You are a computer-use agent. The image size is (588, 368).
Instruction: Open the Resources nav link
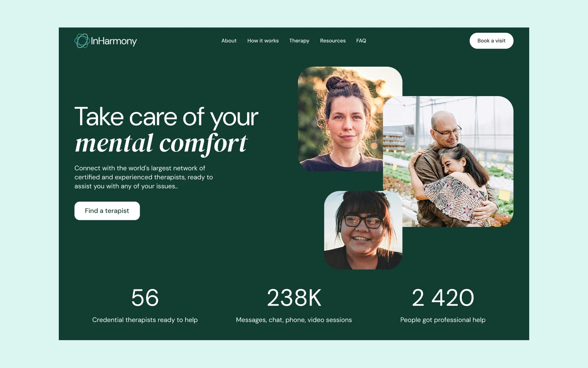[333, 41]
